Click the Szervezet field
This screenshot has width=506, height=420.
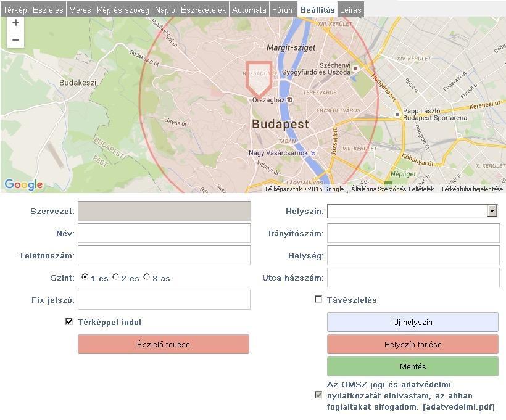click(x=164, y=211)
